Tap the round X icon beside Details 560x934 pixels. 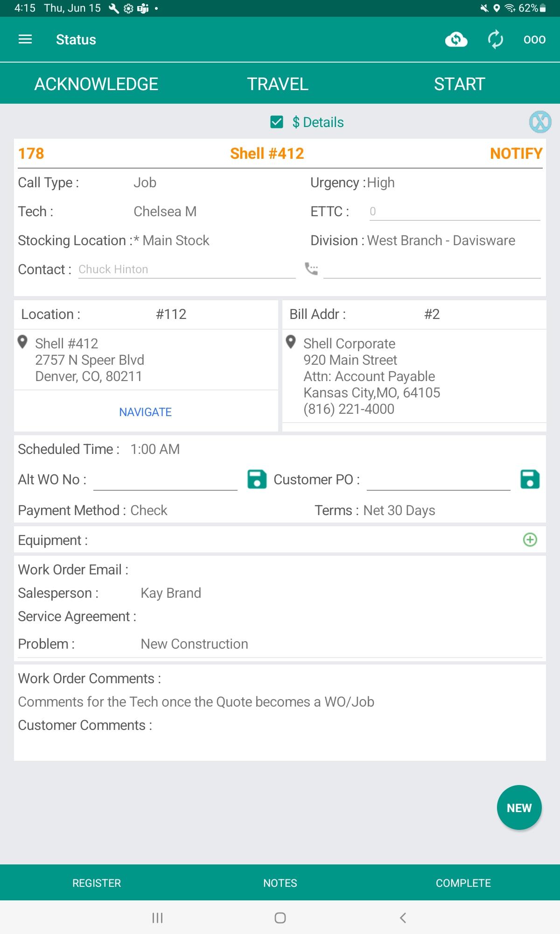point(540,122)
